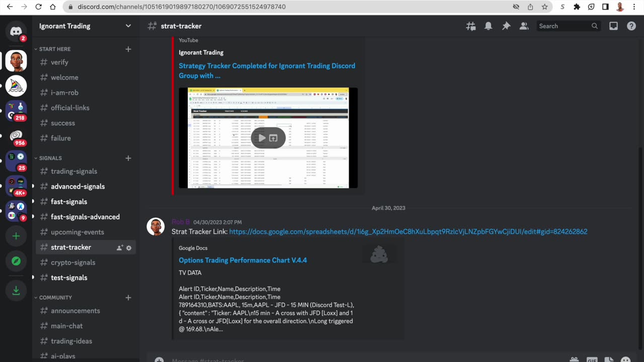Open the server folder with 4K+ badge
The image size is (644, 362).
pyautogui.click(x=16, y=186)
